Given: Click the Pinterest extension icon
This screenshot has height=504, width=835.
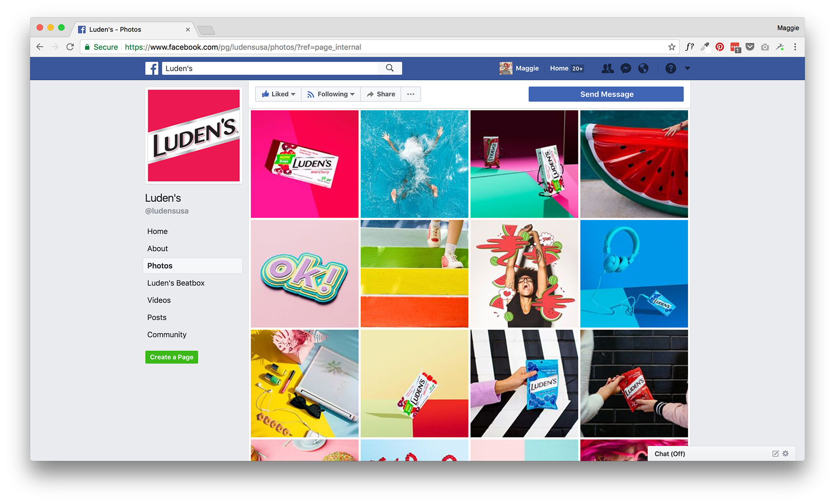Looking at the screenshot, I should 720,47.
